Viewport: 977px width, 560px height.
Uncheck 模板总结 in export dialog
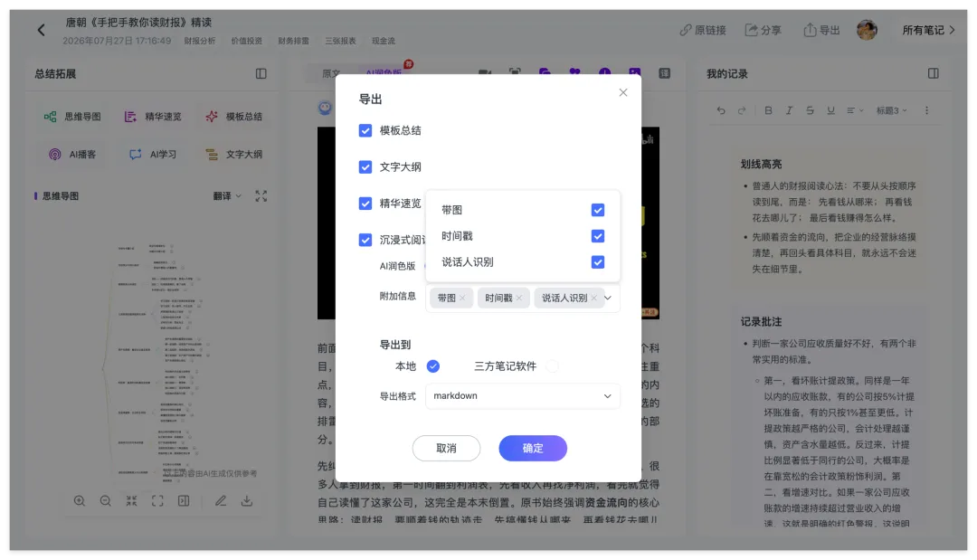coord(365,130)
